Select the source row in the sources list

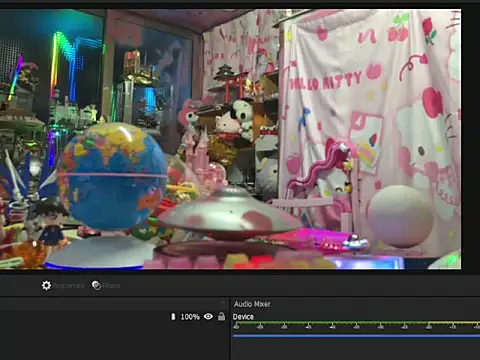pos(114,316)
